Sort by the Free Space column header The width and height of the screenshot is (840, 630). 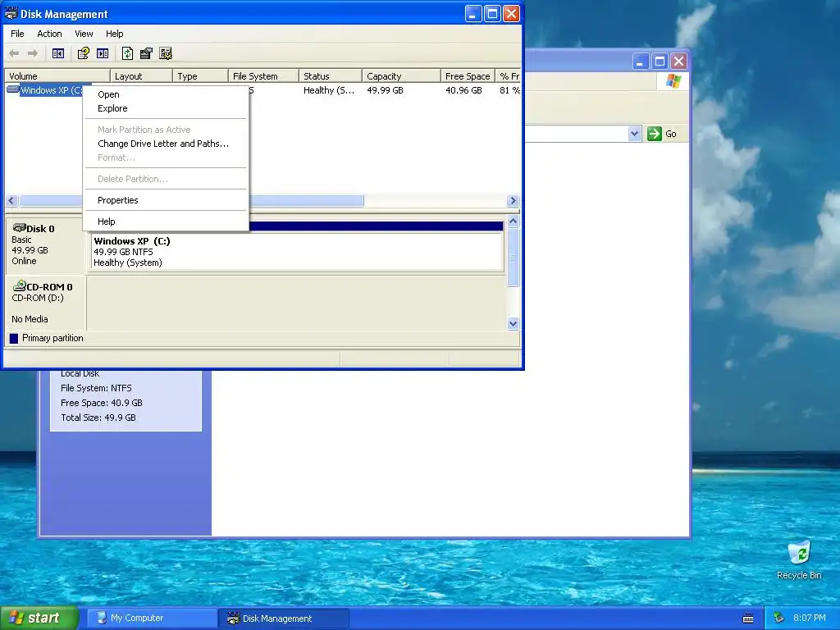point(468,76)
